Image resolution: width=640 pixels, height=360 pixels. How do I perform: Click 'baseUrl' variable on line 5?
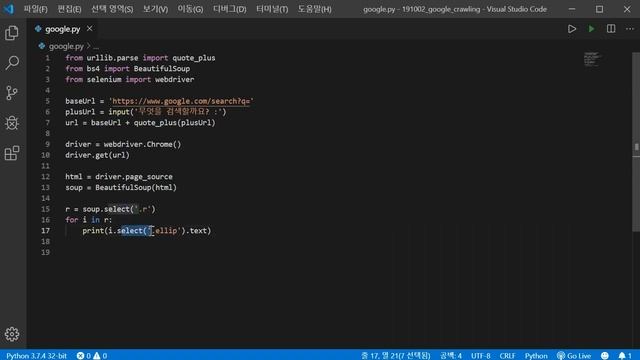click(x=80, y=101)
